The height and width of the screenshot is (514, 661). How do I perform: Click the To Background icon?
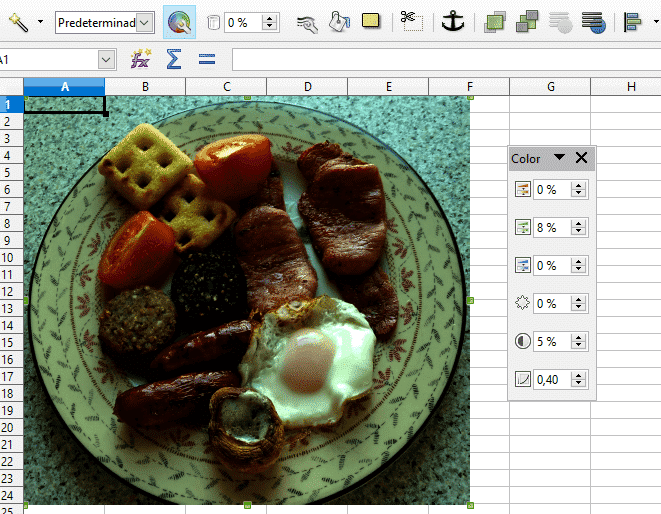[594, 22]
